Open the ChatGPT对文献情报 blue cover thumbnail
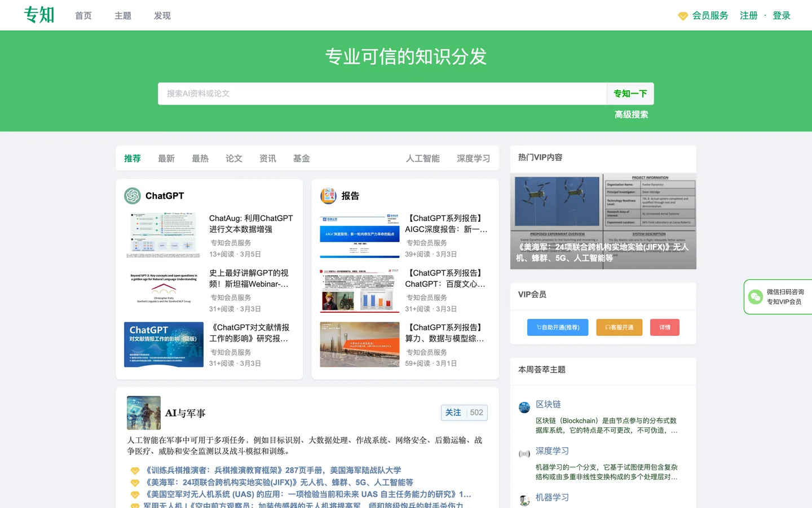The width and height of the screenshot is (812, 508). (x=164, y=345)
